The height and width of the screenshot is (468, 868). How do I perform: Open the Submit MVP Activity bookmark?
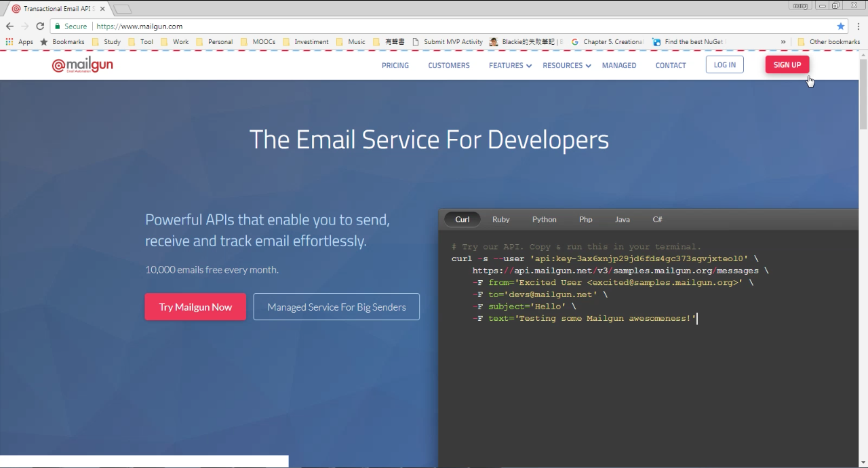[448, 42]
